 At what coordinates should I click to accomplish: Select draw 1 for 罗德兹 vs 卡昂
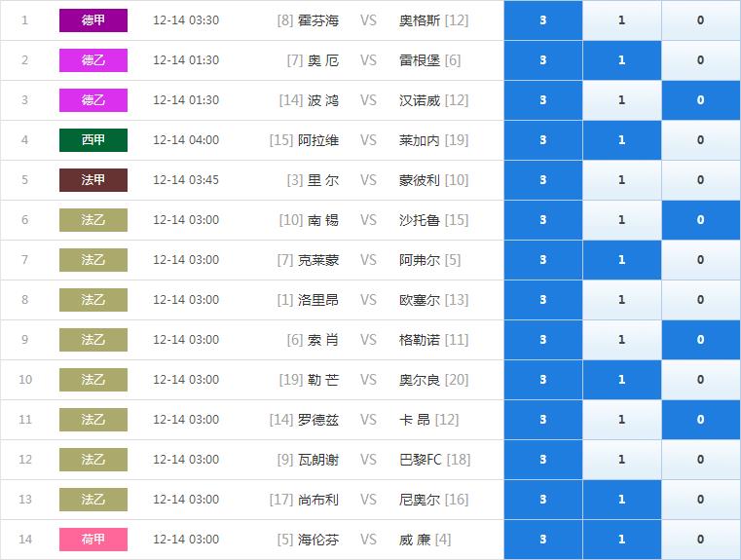(622, 420)
